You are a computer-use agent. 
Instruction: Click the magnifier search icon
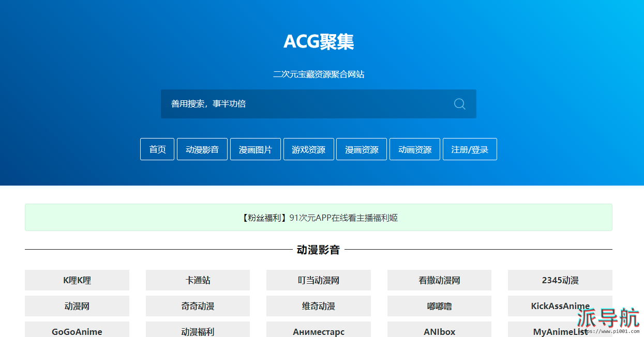[459, 104]
